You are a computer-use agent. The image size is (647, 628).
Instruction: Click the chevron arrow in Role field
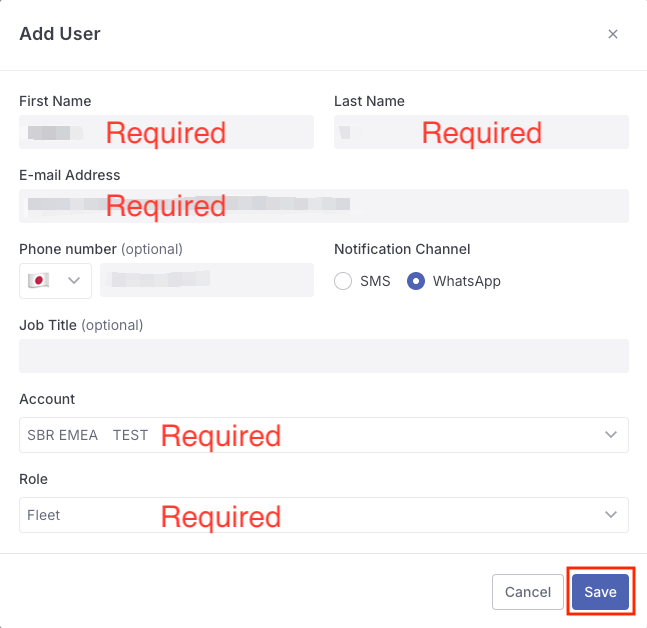tap(611, 515)
